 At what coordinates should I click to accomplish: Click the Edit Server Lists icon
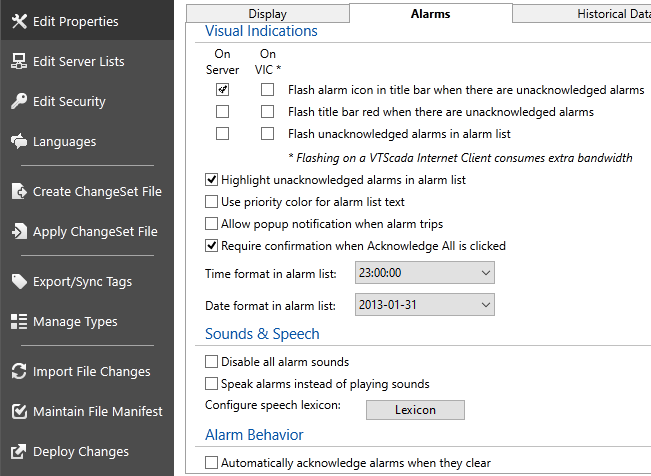click(x=18, y=61)
